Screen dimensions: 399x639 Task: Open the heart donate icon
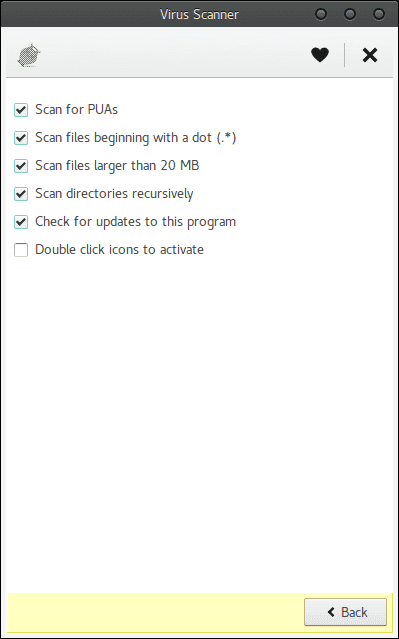pyautogui.click(x=320, y=55)
